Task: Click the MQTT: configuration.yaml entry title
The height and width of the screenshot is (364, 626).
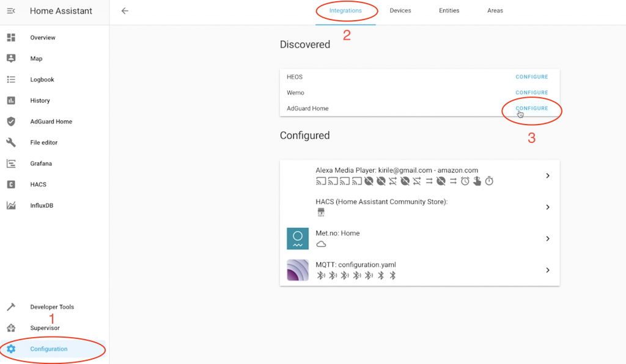Action: 356,264
